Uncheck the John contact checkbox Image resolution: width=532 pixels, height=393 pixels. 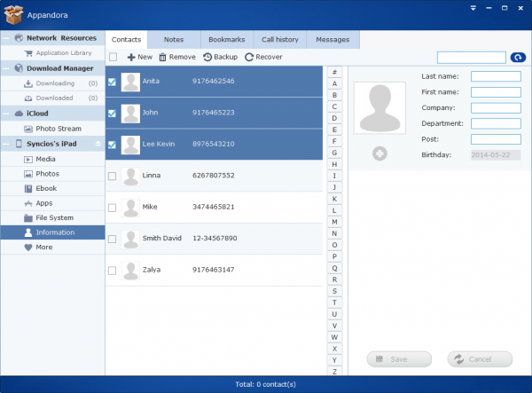112,114
